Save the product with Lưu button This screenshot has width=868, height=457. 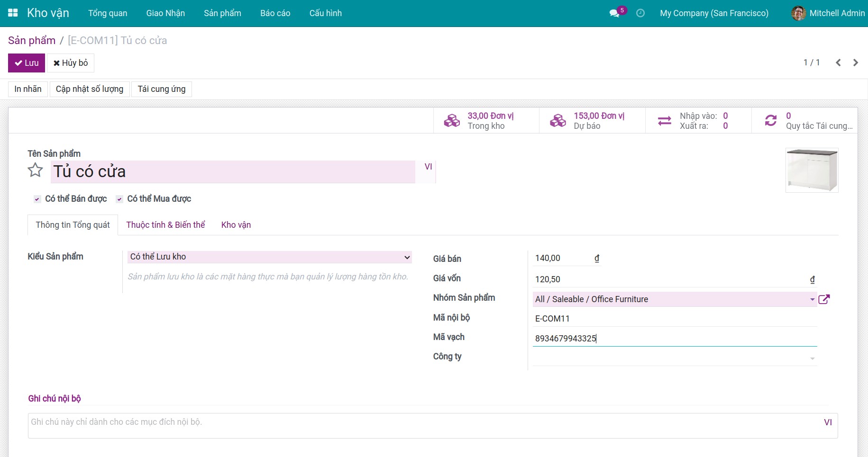click(27, 63)
